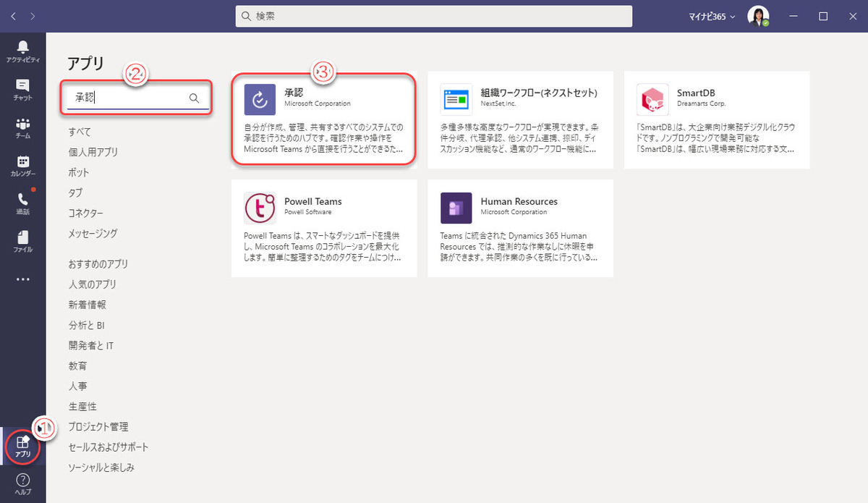The image size is (868, 503).
Task: Go forward with the right chevron
Action: (x=33, y=16)
